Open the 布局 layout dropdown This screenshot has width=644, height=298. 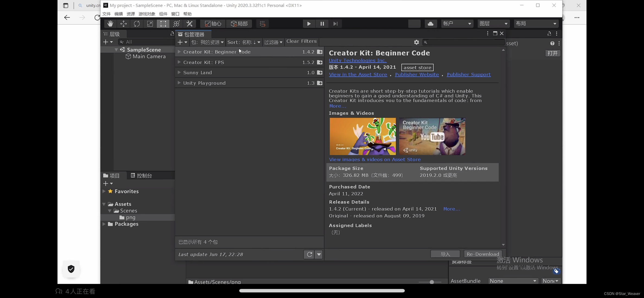pyautogui.click(x=536, y=24)
